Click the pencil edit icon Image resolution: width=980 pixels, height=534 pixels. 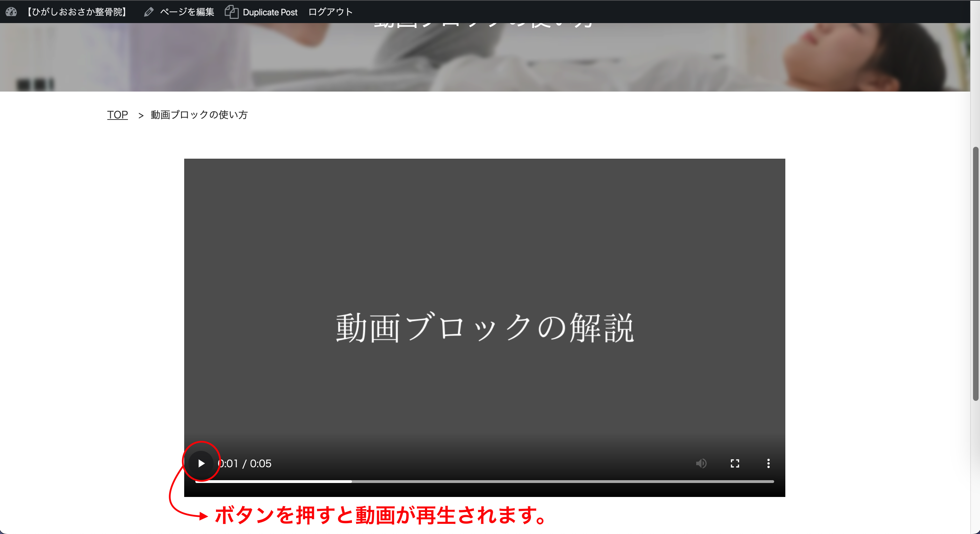click(x=149, y=12)
